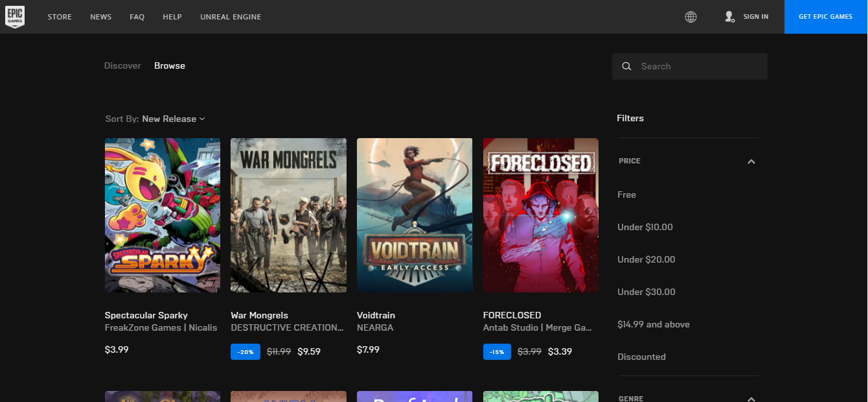Click the -20% discount badge

246,351
